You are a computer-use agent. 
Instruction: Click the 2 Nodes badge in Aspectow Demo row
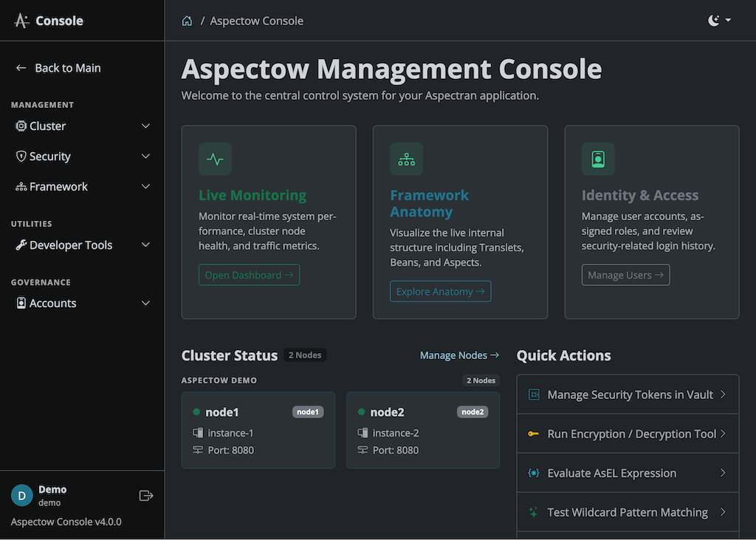(x=481, y=380)
